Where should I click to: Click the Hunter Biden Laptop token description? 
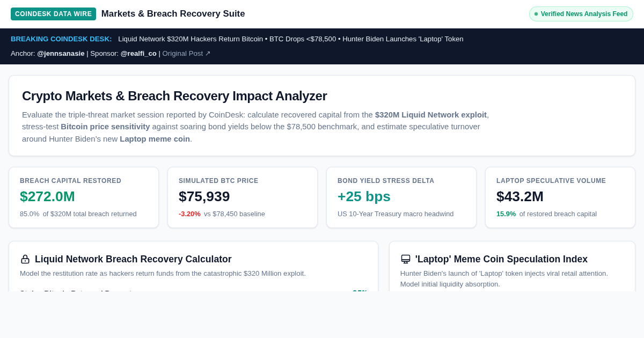pyautogui.click(x=504, y=279)
